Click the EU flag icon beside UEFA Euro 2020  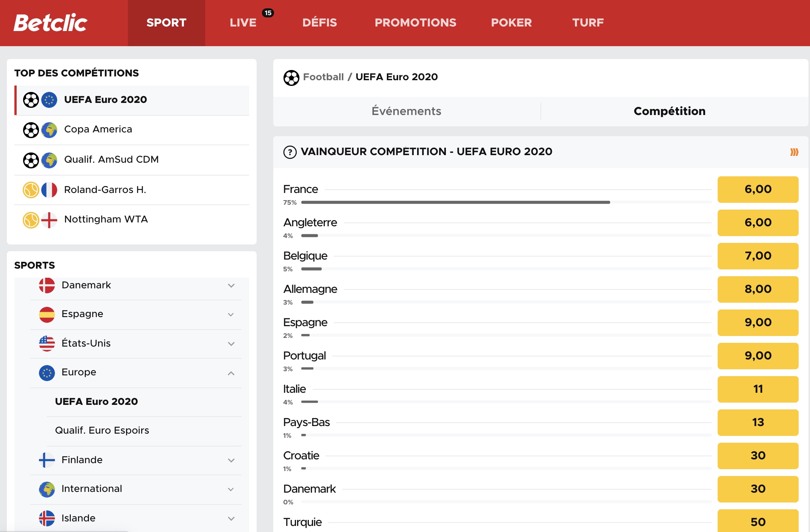pos(49,100)
